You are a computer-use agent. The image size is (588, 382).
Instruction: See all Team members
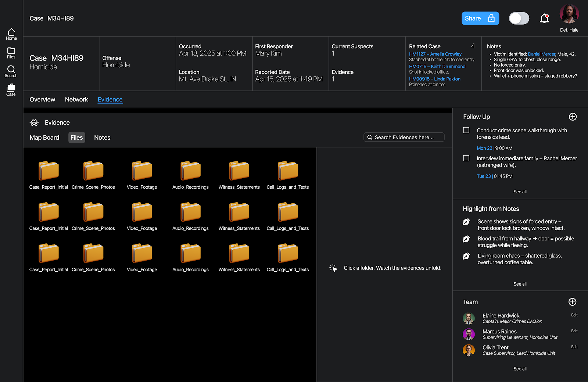point(520,369)
